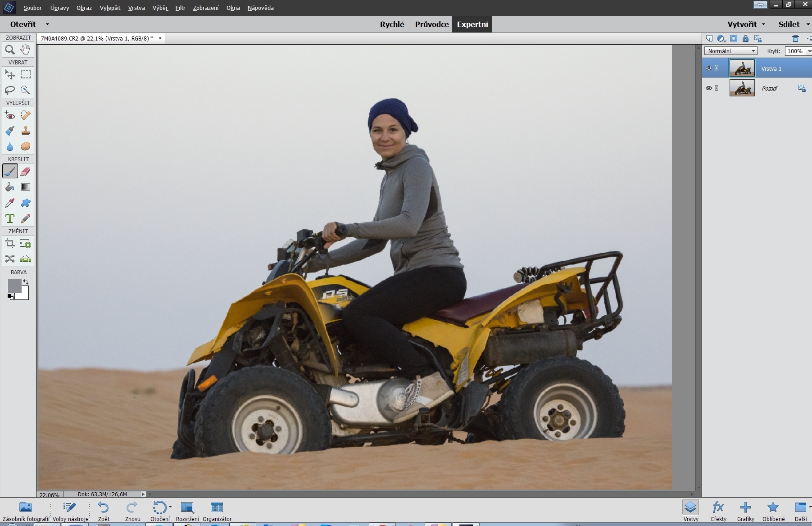
Task: Hide the Vrstva 1 layer visibility
Action: pyautogui.click(x=708, y=68)
